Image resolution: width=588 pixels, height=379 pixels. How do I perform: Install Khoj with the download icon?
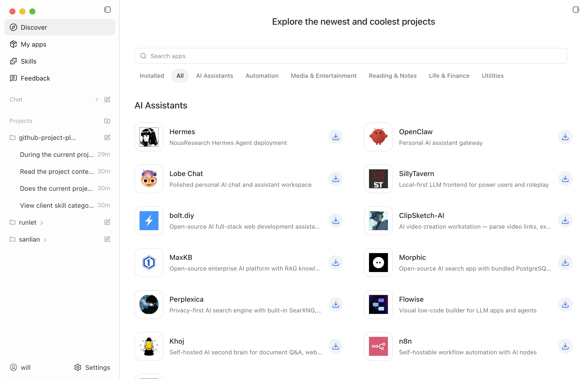point(336,346)
